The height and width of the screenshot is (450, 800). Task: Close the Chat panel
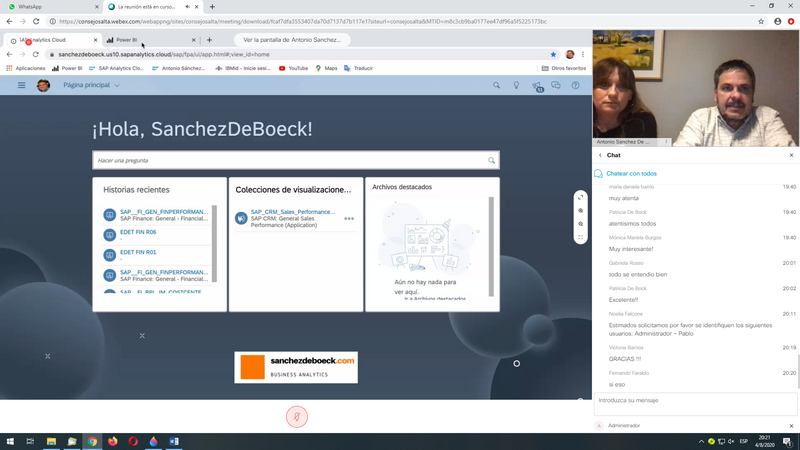(791, 155)
